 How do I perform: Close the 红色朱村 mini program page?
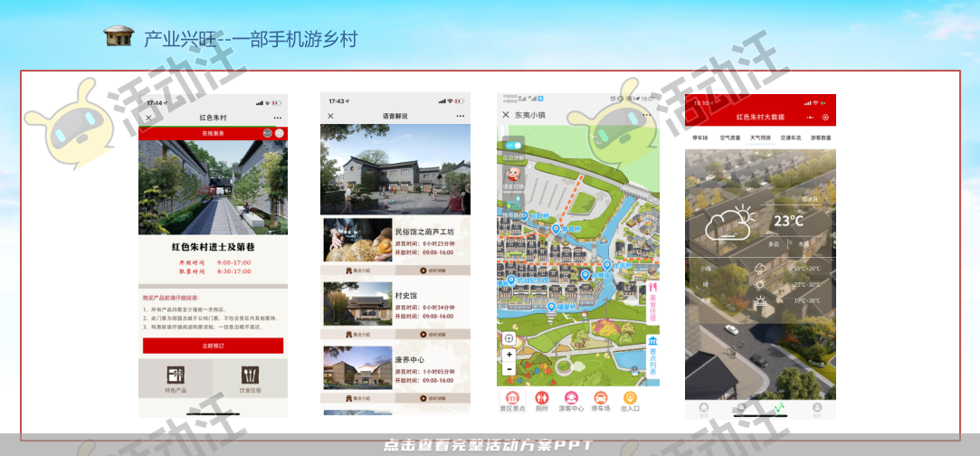[148, 118]
